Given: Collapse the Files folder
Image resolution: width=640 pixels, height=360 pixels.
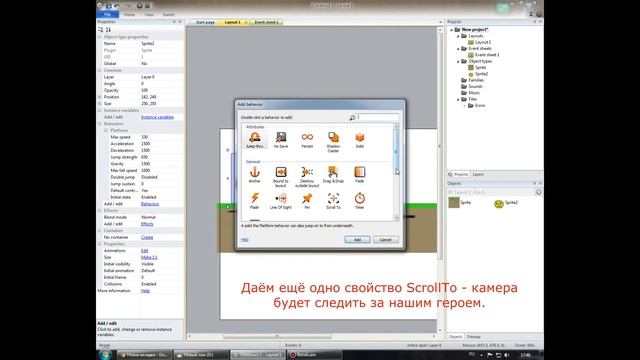Looking at the screenshot, I should click(x=458, y=99).
